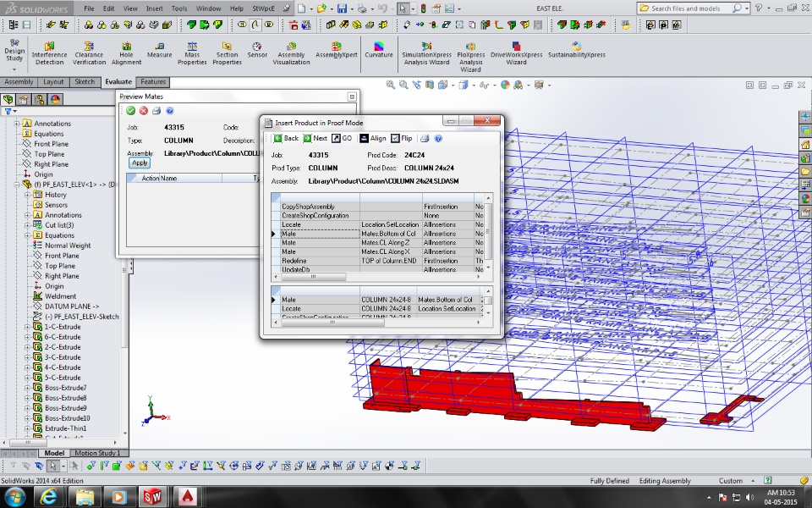The width and height of the screenshot is (812, 508).
Task: Open SimulationXpress Analysis Wizard
Action: pyautogui.click(x=426, y=53)
